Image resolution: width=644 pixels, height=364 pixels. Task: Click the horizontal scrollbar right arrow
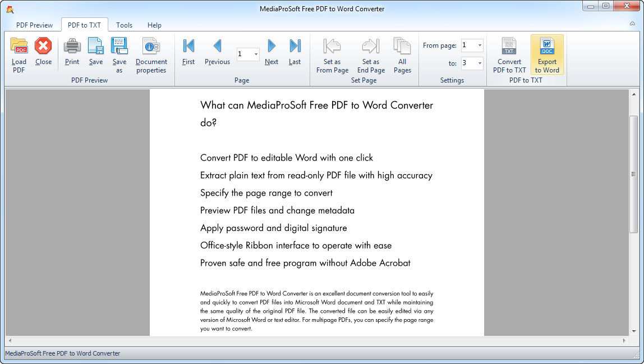pyautogui.click(x=624, y=340)
